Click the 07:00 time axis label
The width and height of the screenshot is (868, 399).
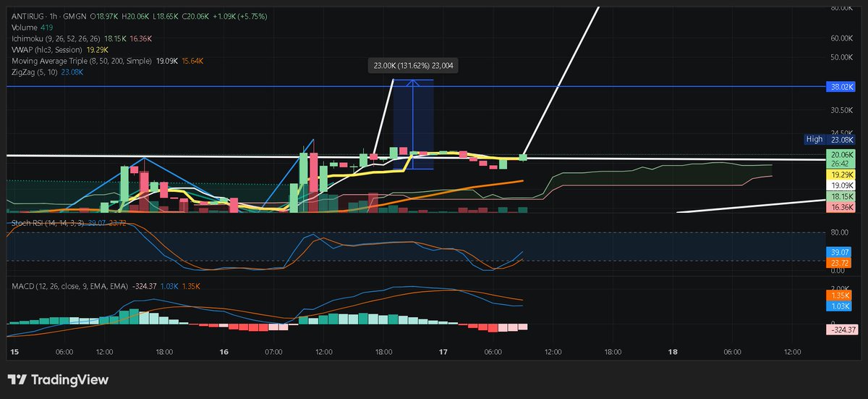274,352
